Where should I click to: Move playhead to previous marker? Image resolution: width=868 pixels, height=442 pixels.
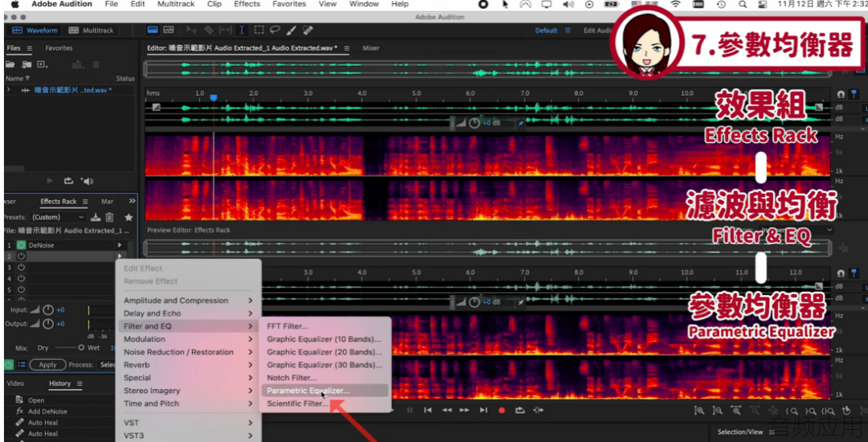[428, 411]
